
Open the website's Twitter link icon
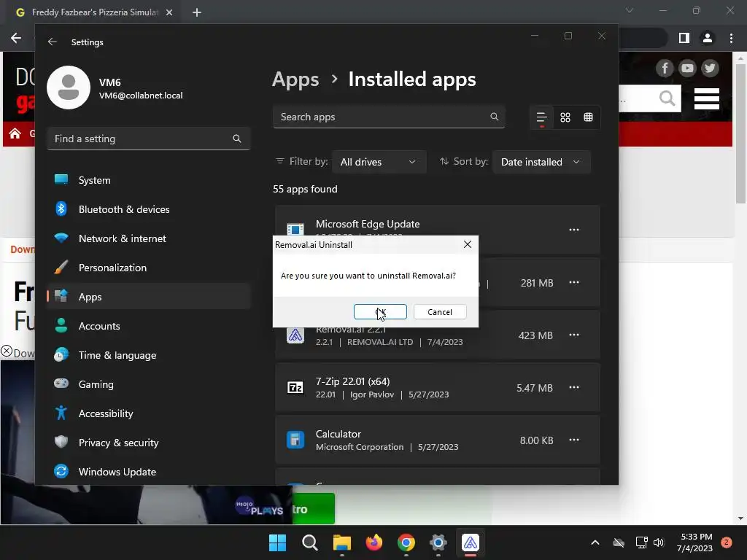(x=710, y=68)
